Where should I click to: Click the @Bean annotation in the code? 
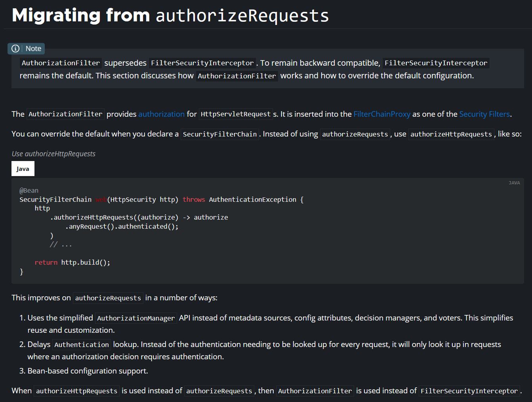[29, 191]
